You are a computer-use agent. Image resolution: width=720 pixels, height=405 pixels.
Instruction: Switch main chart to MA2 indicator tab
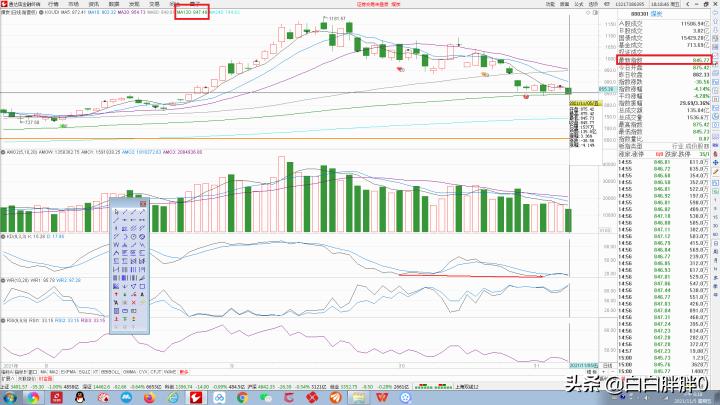coord(53,372)
